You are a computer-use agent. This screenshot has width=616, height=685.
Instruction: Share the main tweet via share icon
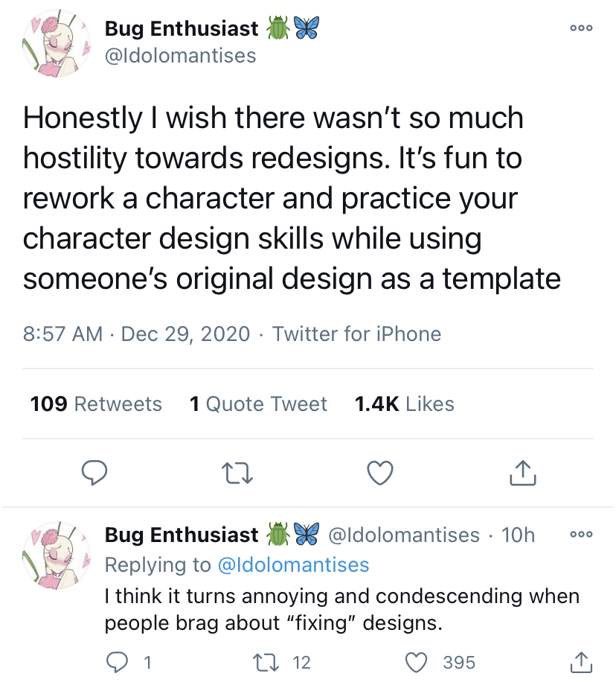click(x=522, y=473)
